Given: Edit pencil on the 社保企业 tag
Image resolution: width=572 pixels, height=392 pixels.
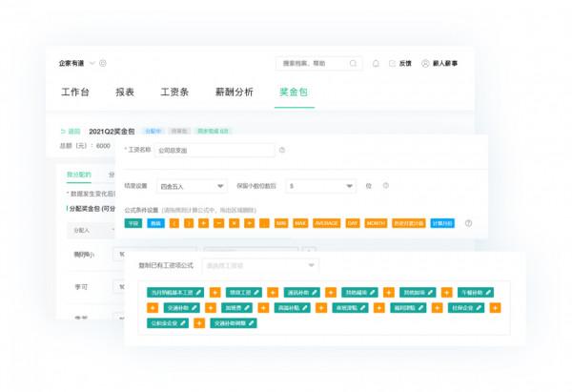Looking at the screenshot, I should click(x=479, y=308).
